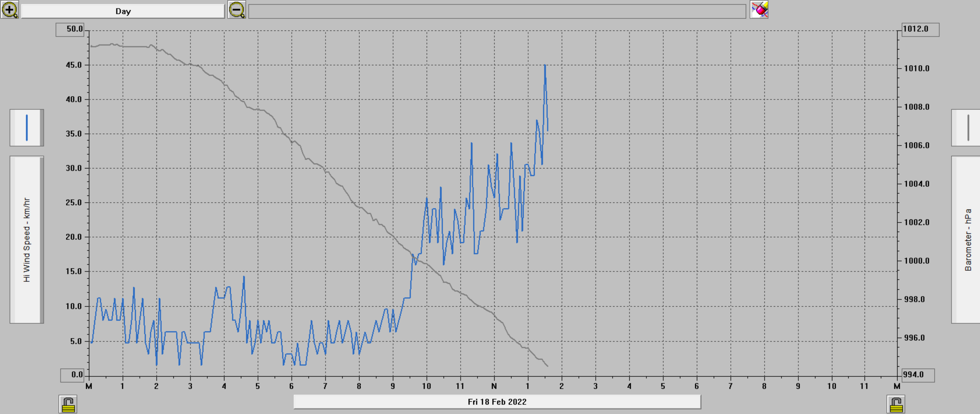Click the wind speed peak near 45
The height and width of the screenshot is (414, 980).
tap(545, 66)
